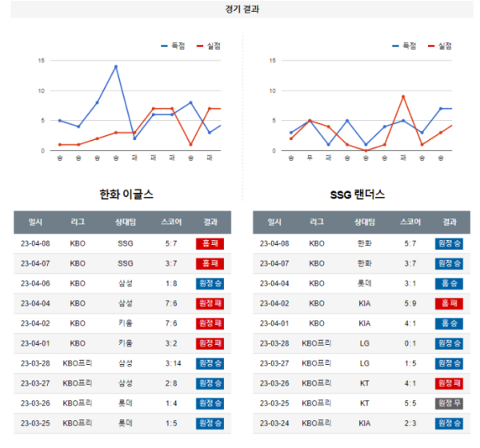This screenshot has width=480, height=448.
Task: Click 23-03-24 date in SSG table
Action: tap(274, 423)
